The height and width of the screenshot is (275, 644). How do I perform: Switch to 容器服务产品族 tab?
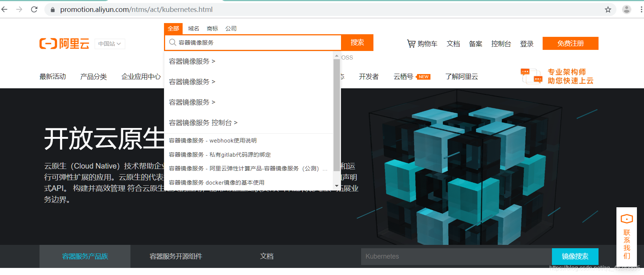(85, 256)
